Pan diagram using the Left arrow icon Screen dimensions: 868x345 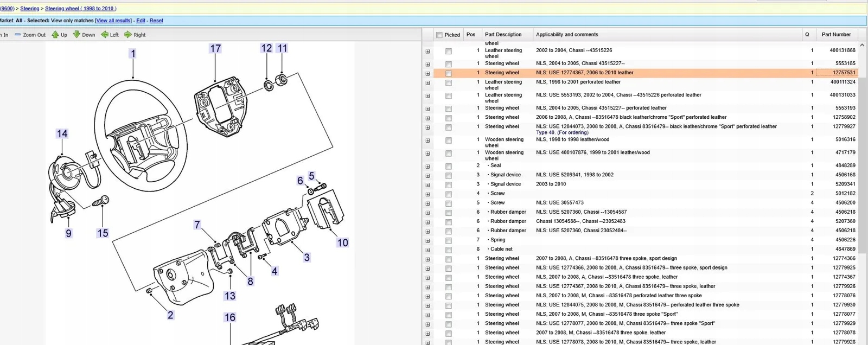(105, 35)
